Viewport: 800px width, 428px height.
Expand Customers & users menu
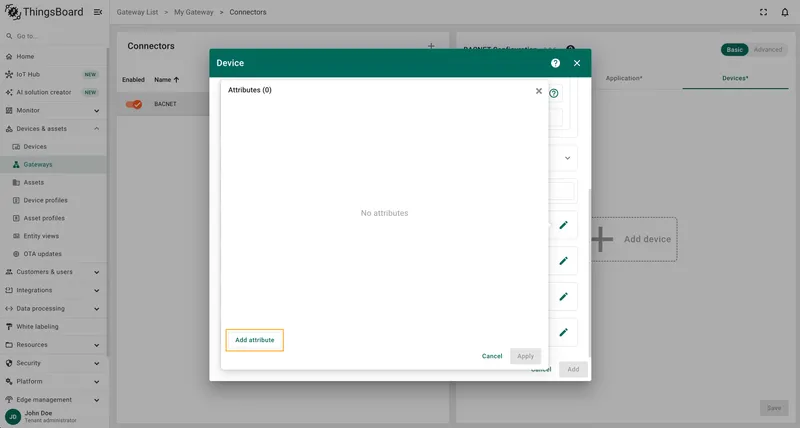point(54,272)
